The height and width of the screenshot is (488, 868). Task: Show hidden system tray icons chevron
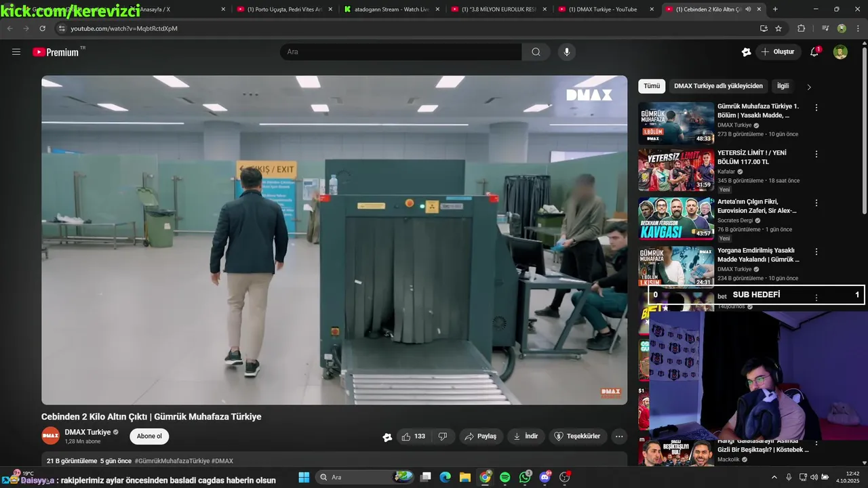click(774, 477)
